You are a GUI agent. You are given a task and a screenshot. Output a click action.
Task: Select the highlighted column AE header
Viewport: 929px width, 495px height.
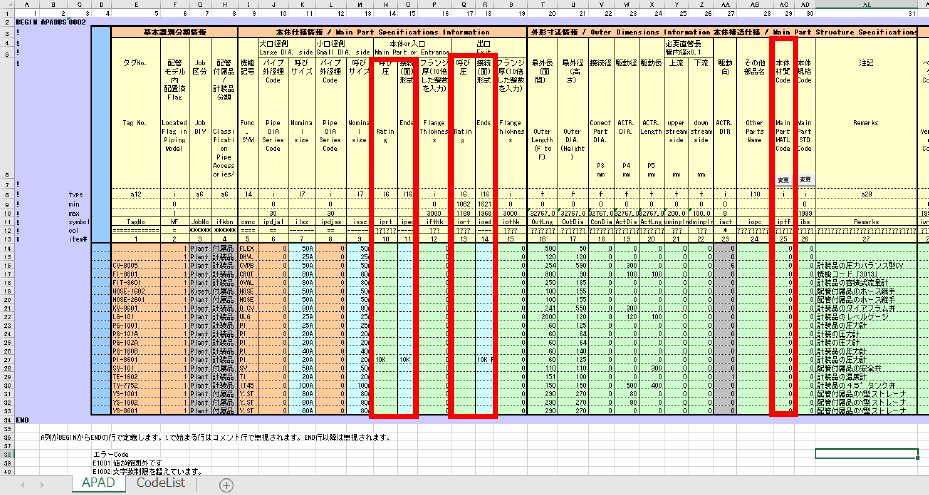point(867,4)
